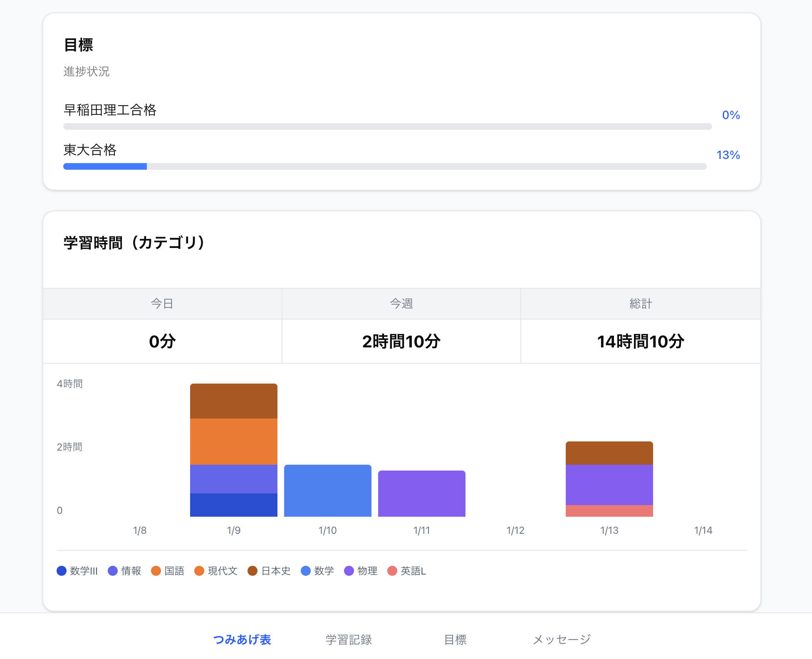Select the 目標 navigation item
Image resolution: width=812 pixels, height=659 pixels.
point(456,640)
